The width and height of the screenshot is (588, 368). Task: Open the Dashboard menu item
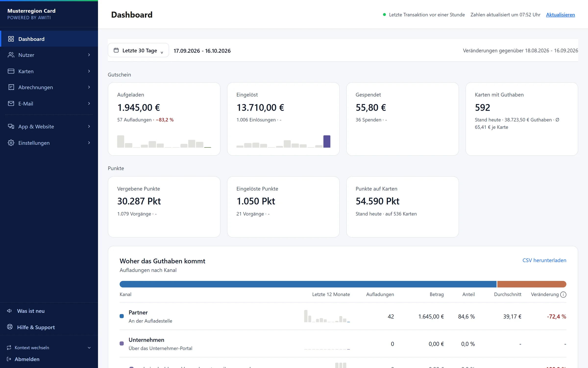click(49, 39)
